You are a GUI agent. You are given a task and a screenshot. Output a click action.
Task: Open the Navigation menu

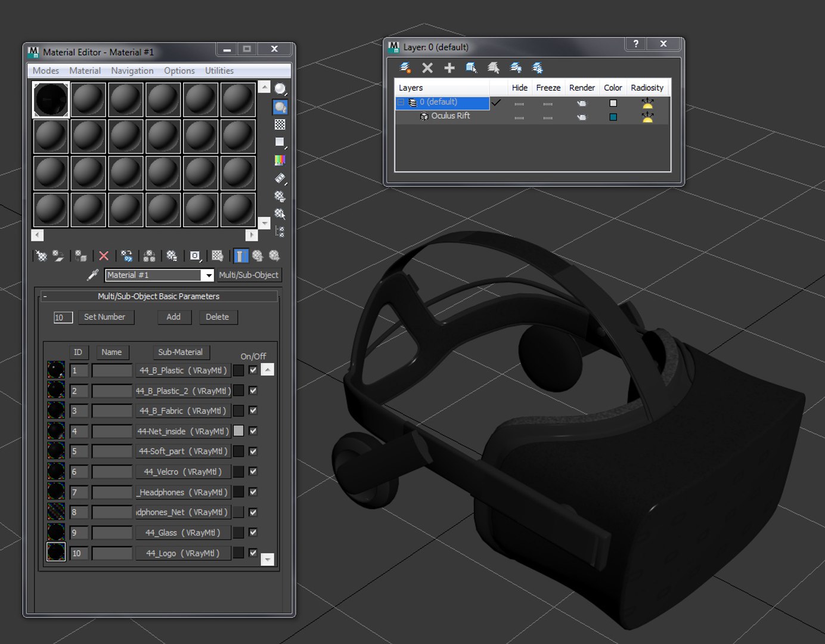pos(132,70)
